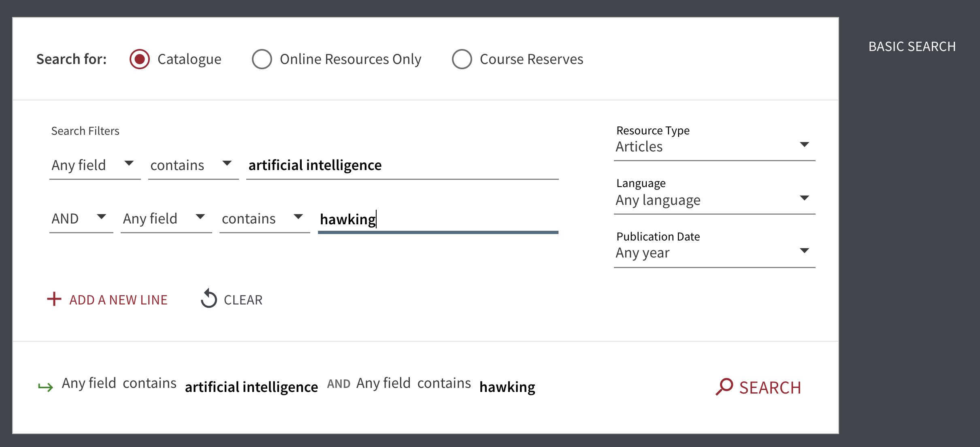980x447 pixels.
Task: Select the Course Reserves radio button
Action: (461, 60)
